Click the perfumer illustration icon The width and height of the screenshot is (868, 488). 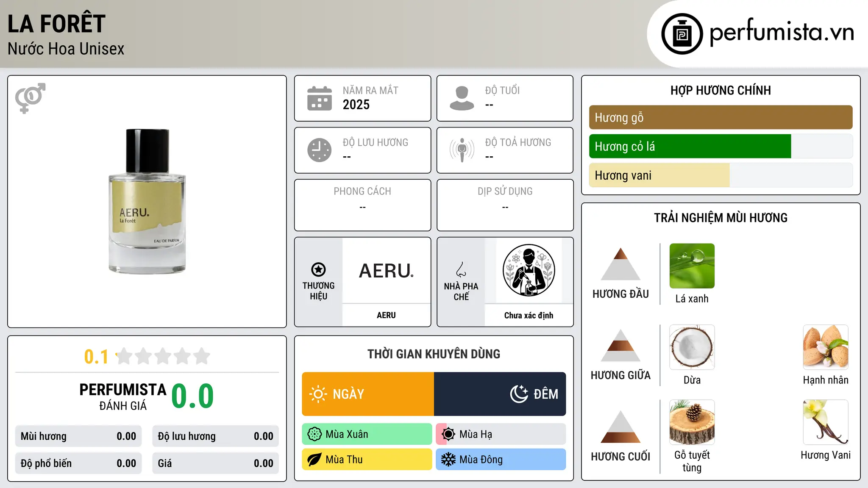point(529,270)
